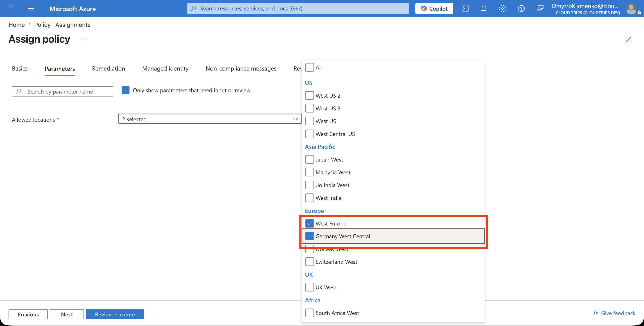Image resolution: width=644 pixels, height=326 pixels.
Task: Click the Previous button
Action: point(28,314)
